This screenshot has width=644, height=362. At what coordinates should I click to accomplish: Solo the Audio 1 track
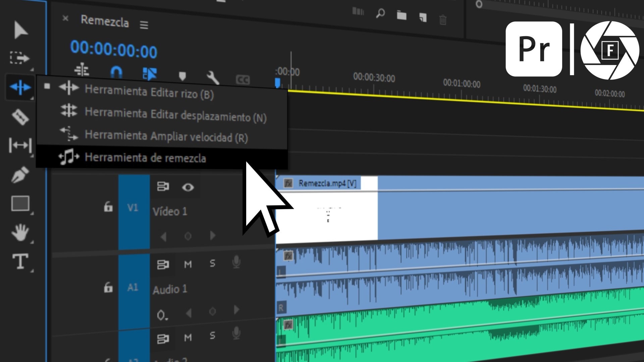(x=212, y=263)
